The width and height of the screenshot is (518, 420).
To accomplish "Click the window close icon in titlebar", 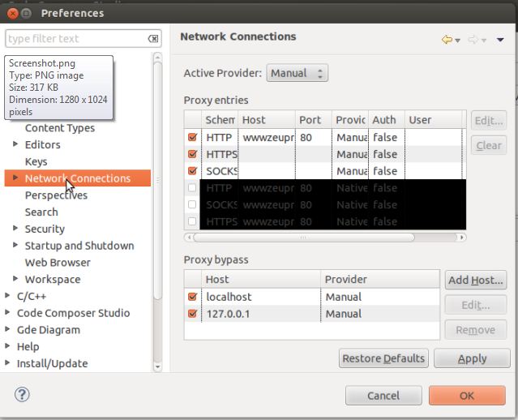I will pos(11,13).
